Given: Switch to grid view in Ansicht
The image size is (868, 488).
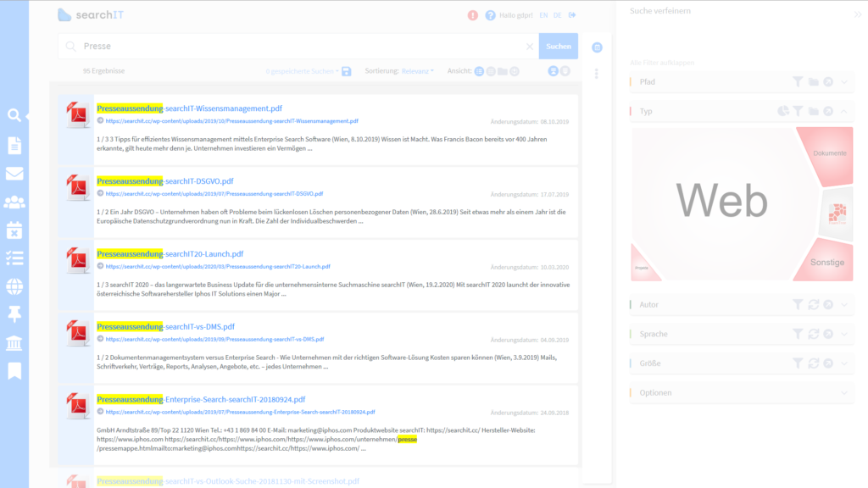Looking at the screenshot, I should click(491, 71).
